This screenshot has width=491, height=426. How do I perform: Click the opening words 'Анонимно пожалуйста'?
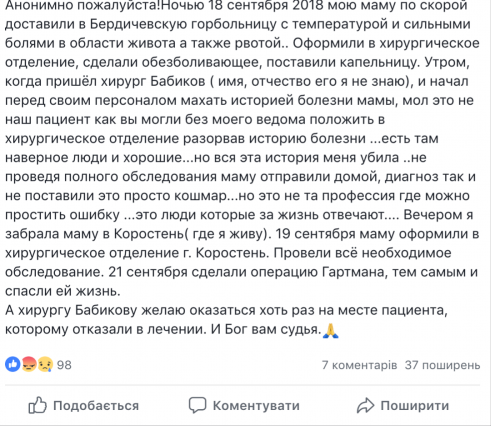click(x=83, y=5)
